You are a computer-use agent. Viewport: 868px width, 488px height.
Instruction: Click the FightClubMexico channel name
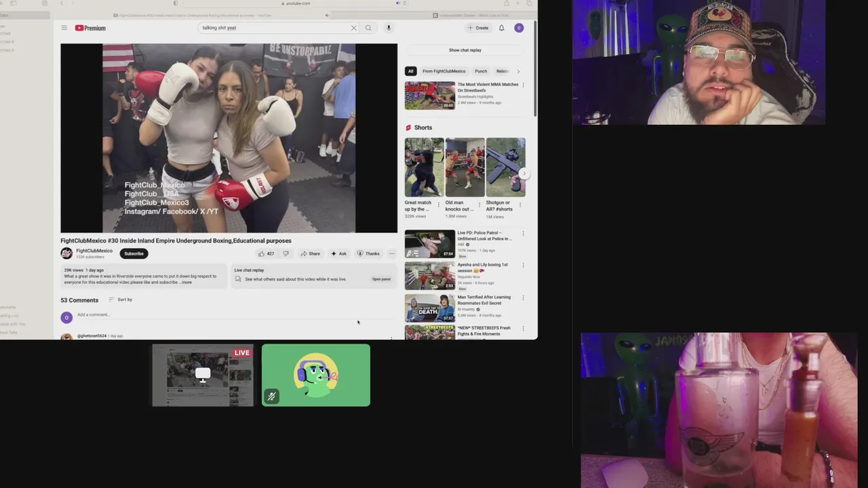tap(94, 251)
